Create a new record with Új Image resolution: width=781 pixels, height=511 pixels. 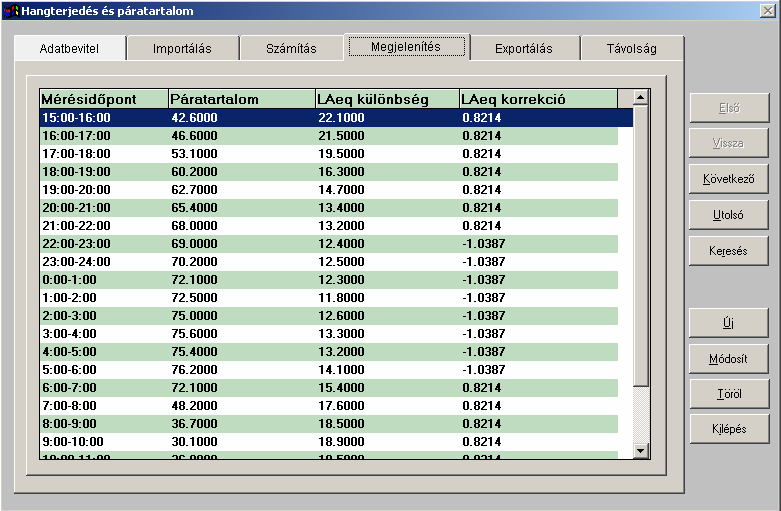(729, 323)
